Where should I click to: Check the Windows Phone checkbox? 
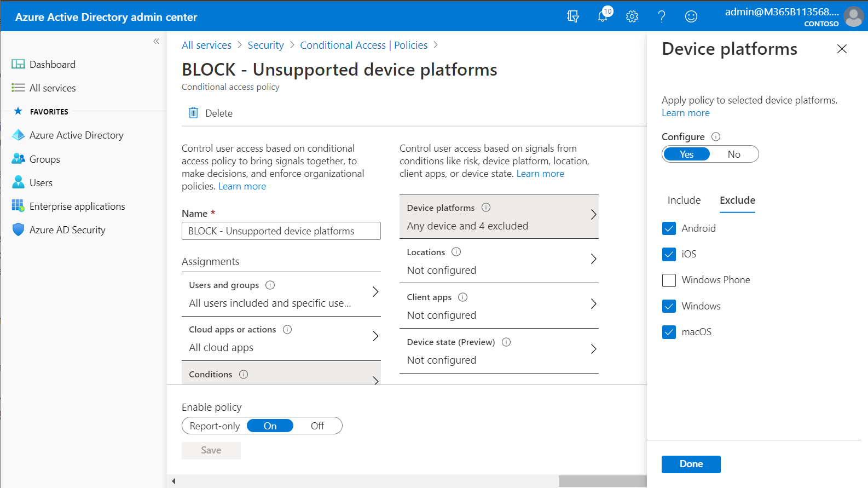point(669,280)
